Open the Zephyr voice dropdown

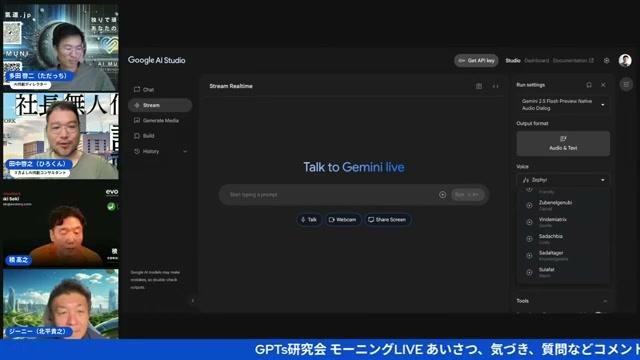[x=563, y=180]
